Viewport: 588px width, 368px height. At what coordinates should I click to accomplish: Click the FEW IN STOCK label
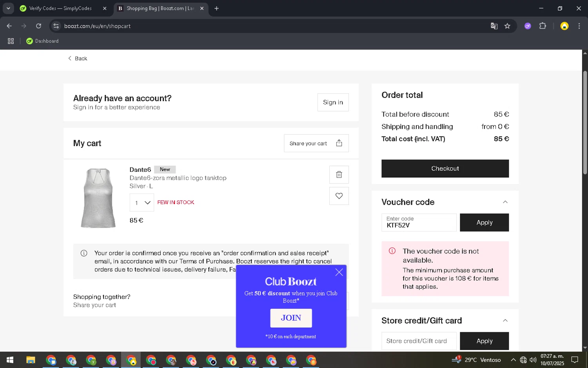tap(176, 202)
